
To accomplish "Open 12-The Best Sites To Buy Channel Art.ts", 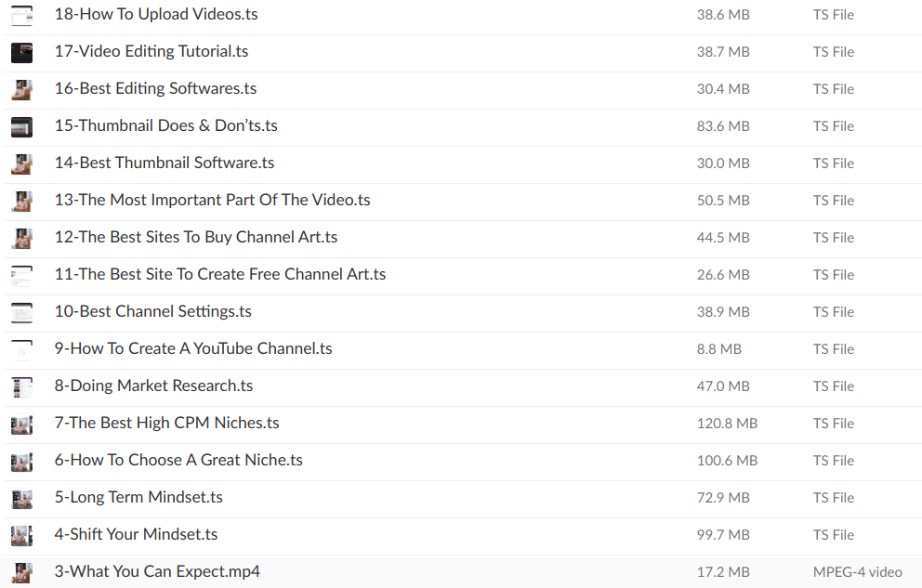I will (x=196, y=237).
